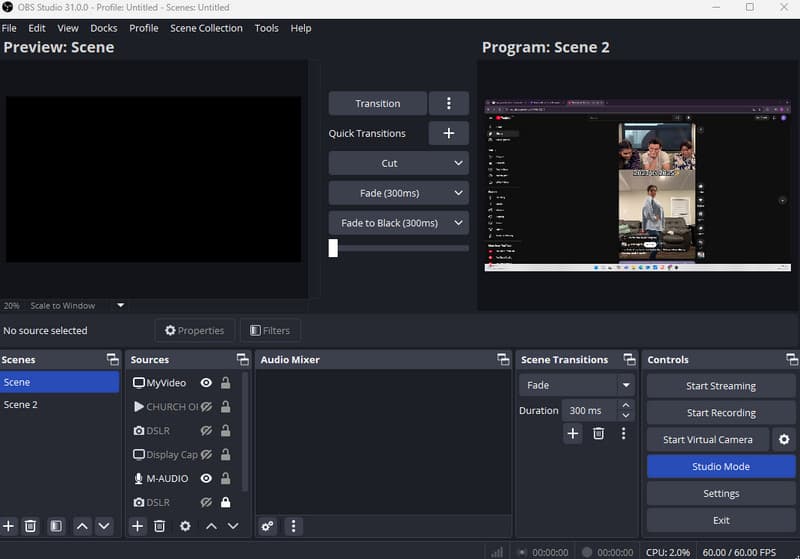Open the Edit menu
The width and height of the screenshot is (800, 559).
point(37,28)
